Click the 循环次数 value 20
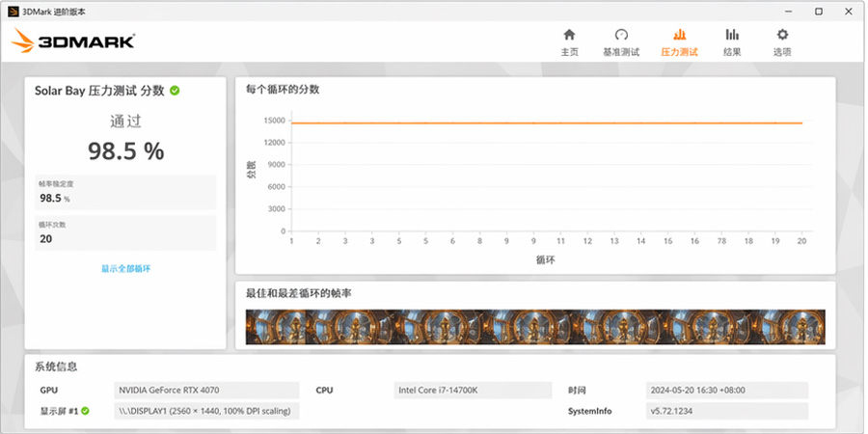This screenshot has width=868, height=434. [46, 239]
